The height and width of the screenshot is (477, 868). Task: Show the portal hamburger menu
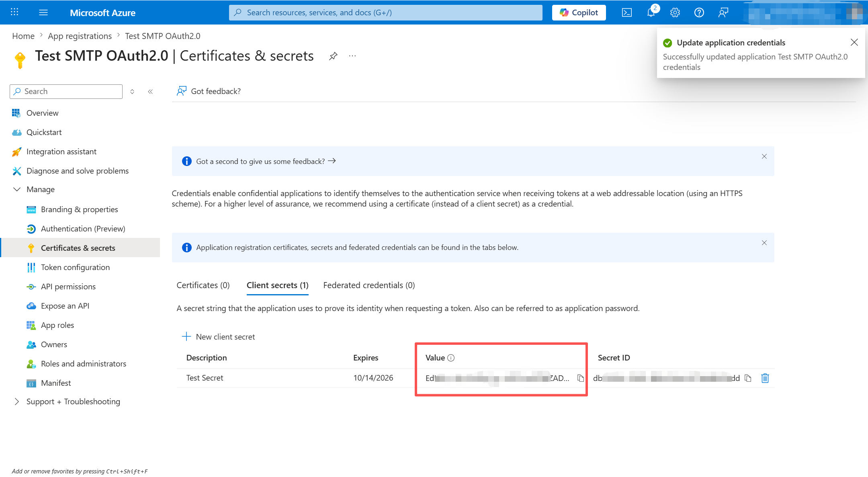[43, 12]
